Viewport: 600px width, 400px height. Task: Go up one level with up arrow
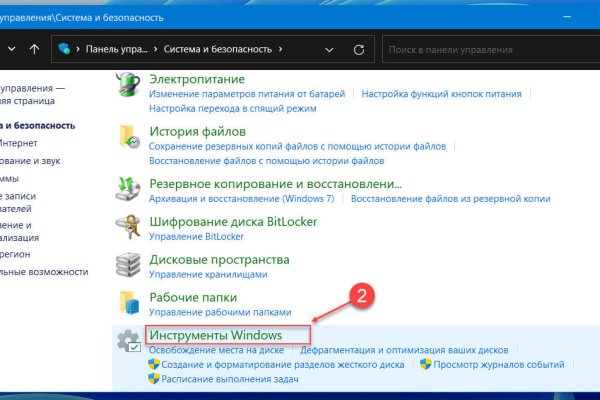pos(35,48)
